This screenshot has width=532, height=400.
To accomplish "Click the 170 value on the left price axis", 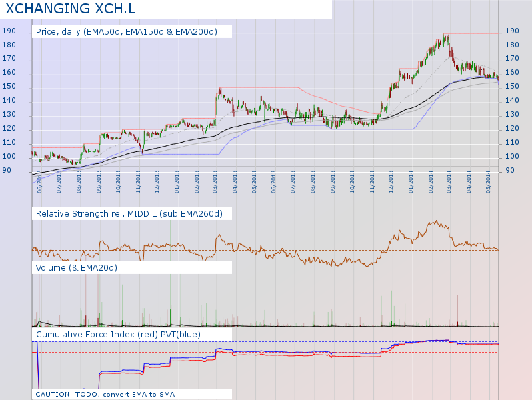I will [9, 59].
